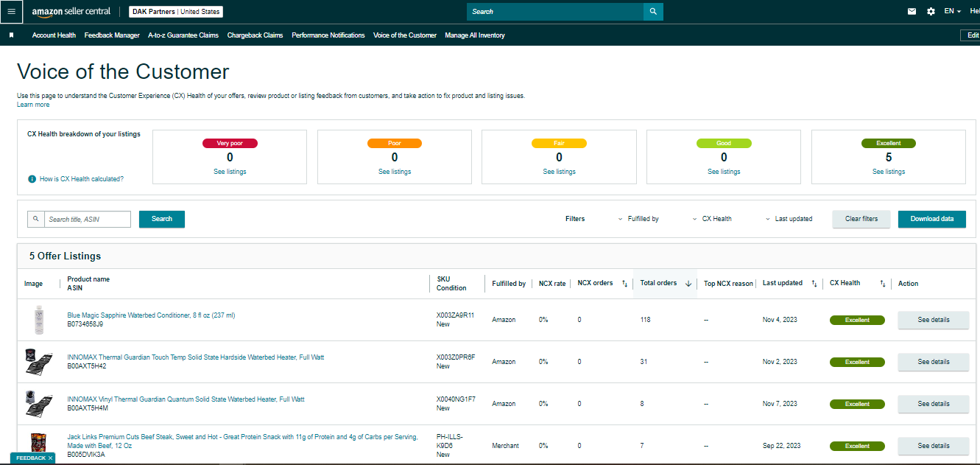Click the CX Health info icon

32,179
